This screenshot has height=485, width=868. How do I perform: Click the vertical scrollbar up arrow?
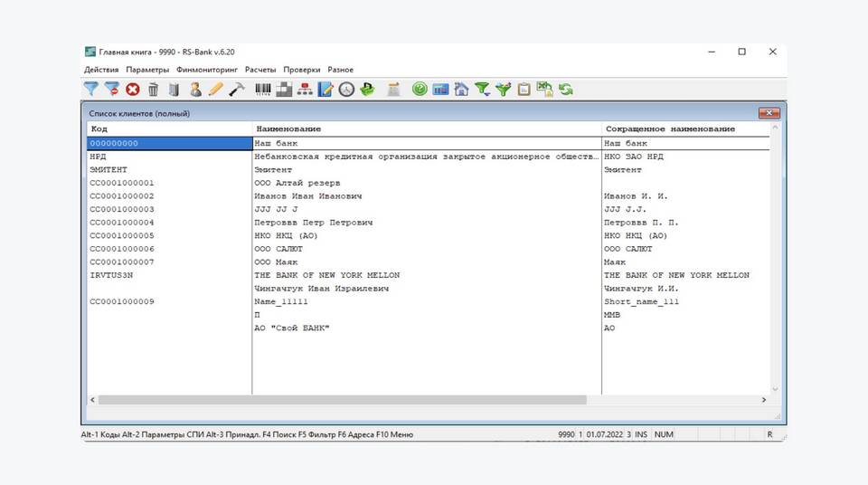point(775,128)
